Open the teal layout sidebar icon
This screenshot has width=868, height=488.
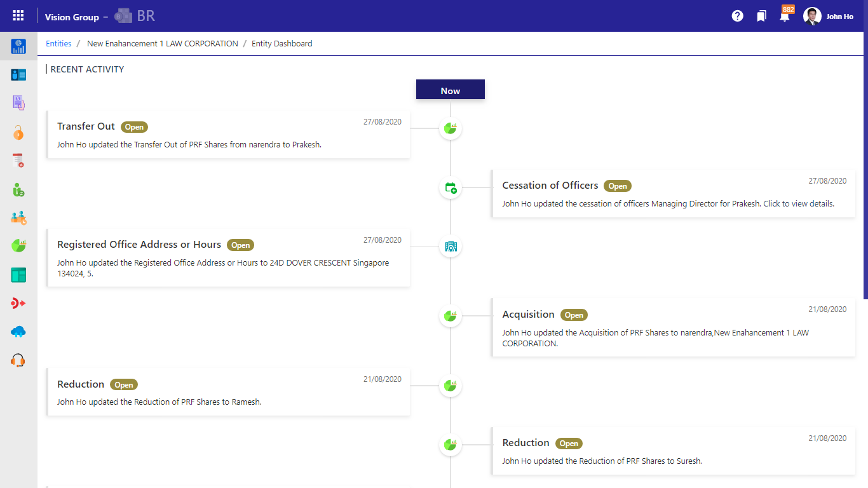click(x=18, y=274)
